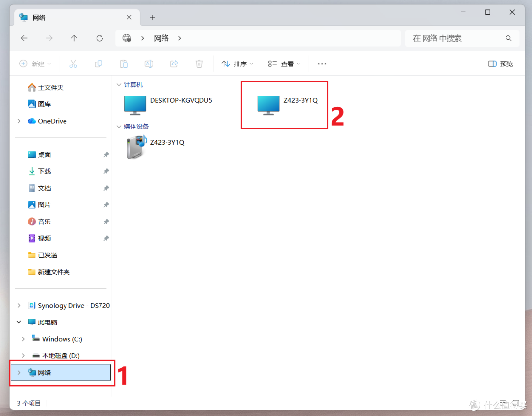Unpin 文档 via its pin icon

click(106, 188)
